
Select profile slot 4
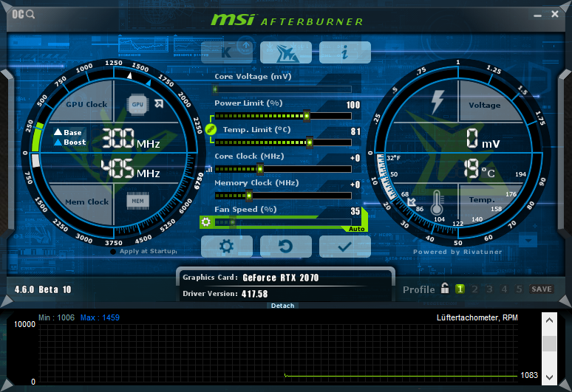(504, 289)
